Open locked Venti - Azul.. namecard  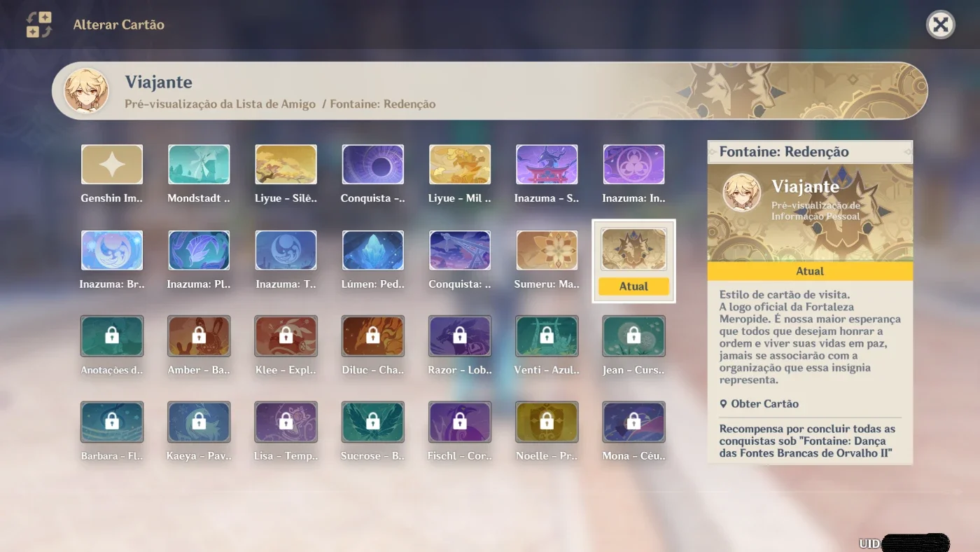tap(547, 336)
